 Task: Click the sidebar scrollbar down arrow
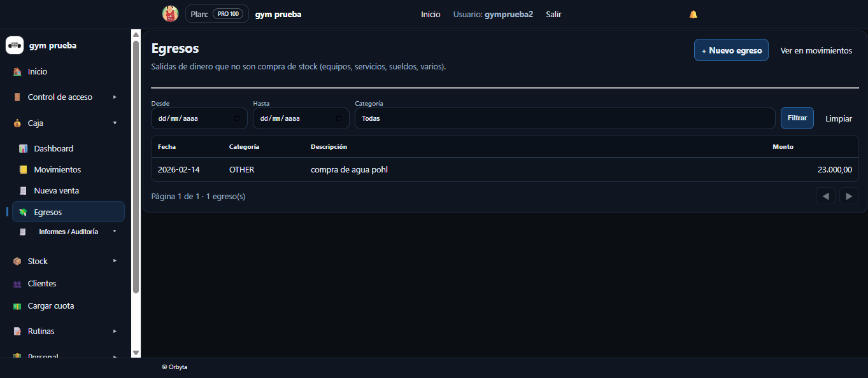(136, 353)
